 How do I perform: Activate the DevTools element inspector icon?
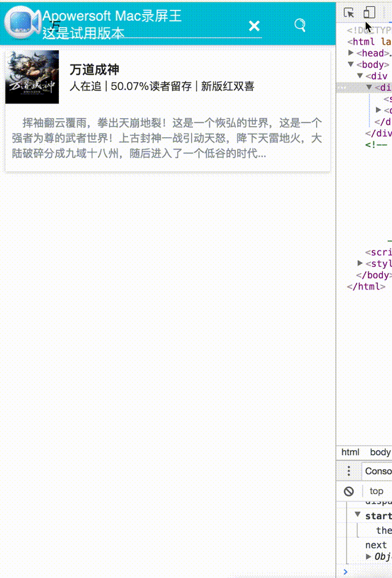click(349, 12)
